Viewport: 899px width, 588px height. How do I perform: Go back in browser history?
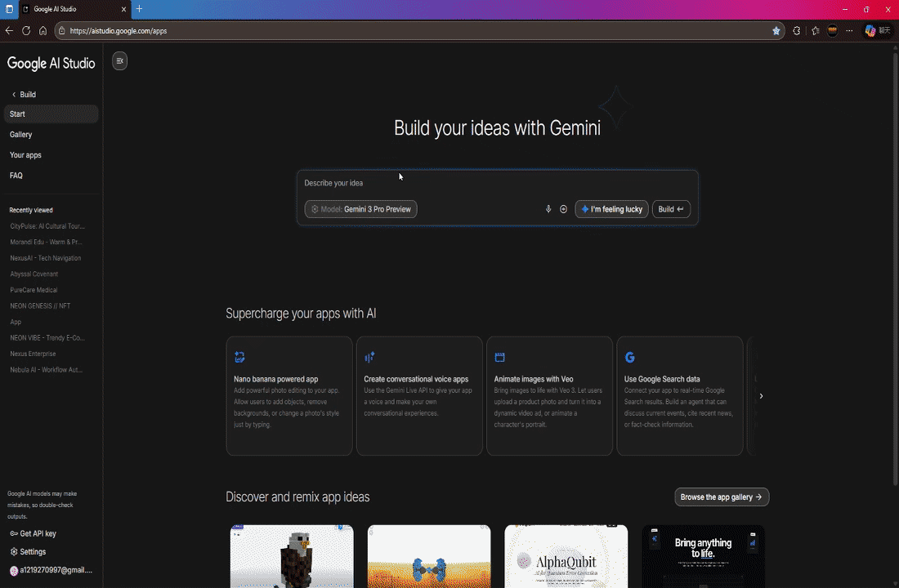9,31
